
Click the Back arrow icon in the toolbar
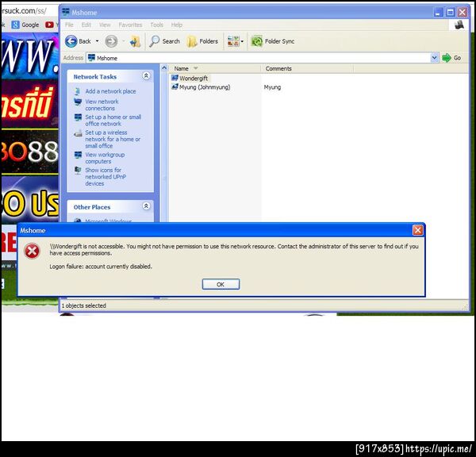tap(71, 41)
